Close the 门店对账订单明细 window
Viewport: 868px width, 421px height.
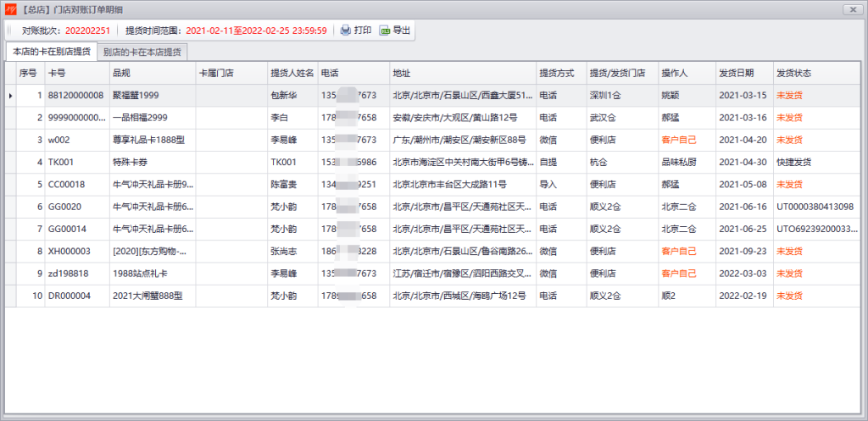(851, 10)
